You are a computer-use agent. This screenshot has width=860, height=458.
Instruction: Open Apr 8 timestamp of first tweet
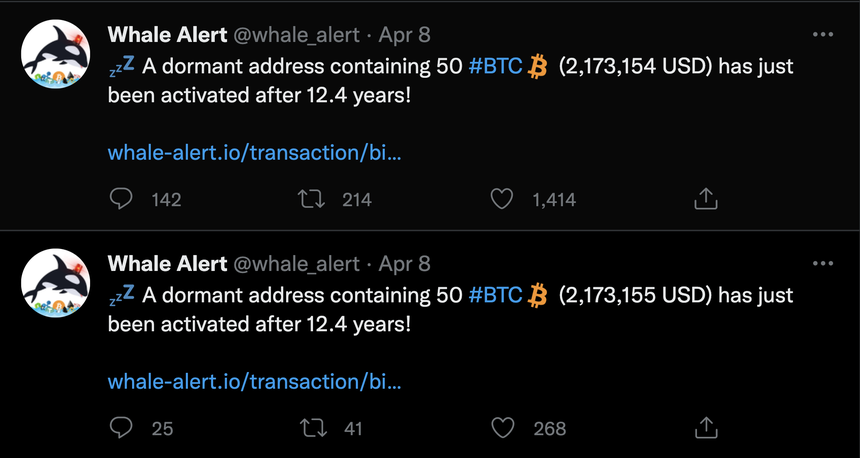pyautogui.click(x=405, y=35)
